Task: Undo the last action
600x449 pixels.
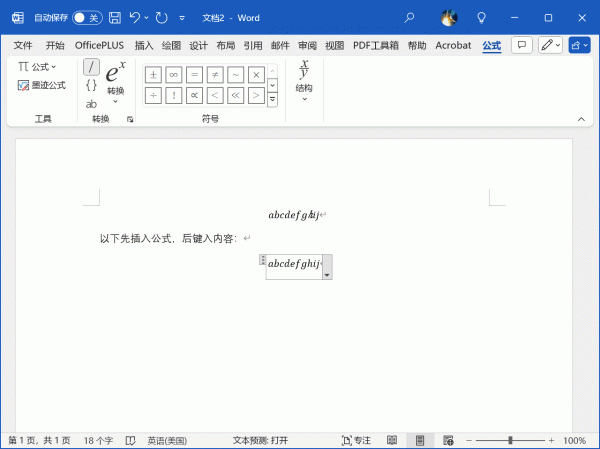Action: pyautogui.click(x=134, y=18)
